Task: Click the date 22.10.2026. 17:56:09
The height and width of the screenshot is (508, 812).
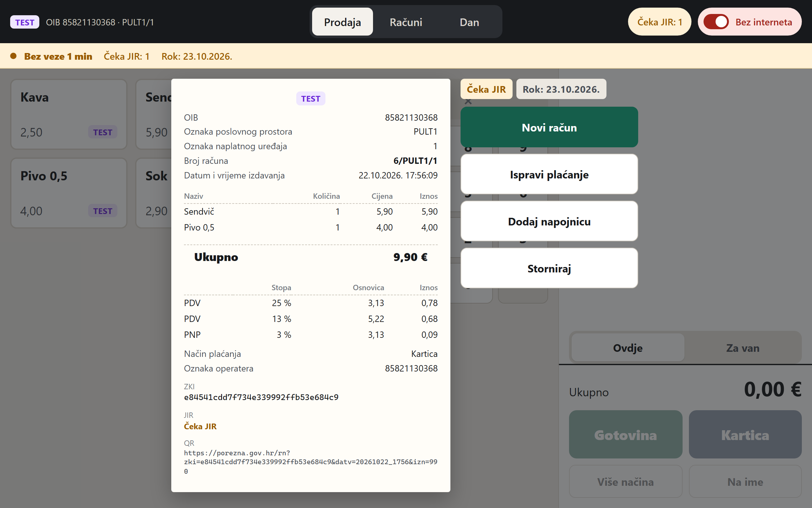Action: click(398, 175)
